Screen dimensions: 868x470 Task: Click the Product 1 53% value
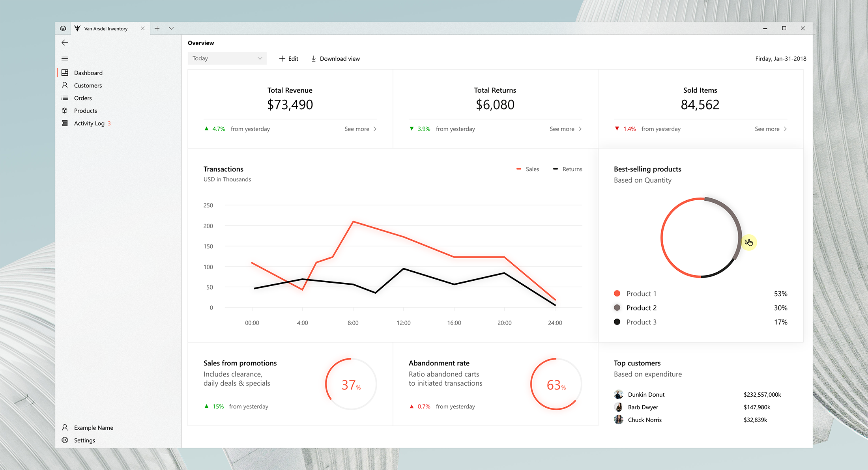pos(780,293)
